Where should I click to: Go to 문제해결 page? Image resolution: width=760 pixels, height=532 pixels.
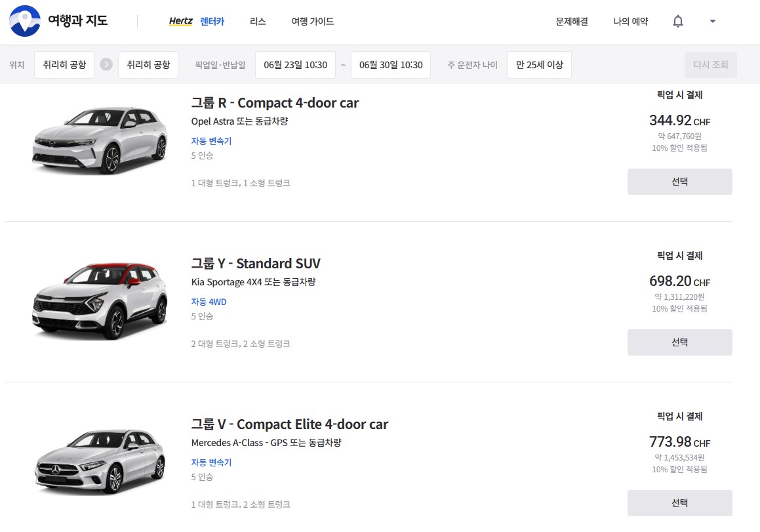(x=572, y=22)
